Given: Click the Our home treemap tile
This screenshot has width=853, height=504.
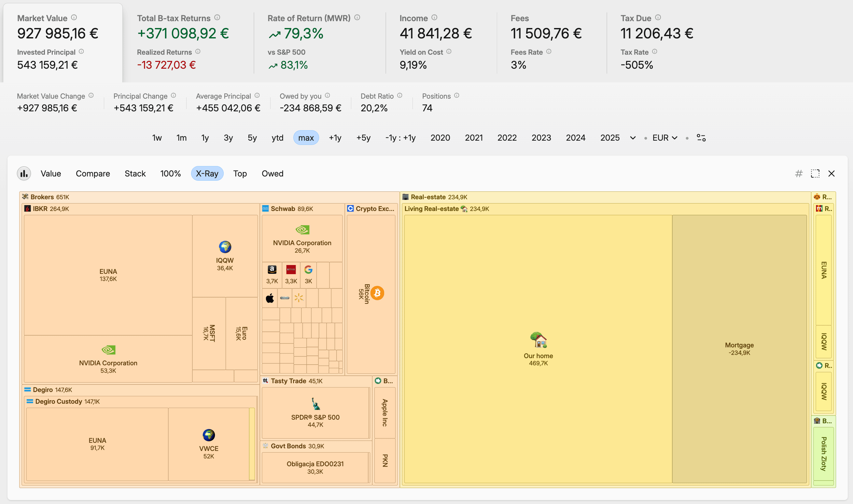Looking at the screenshot, I should pyautogui.click(x=538, y=349).
